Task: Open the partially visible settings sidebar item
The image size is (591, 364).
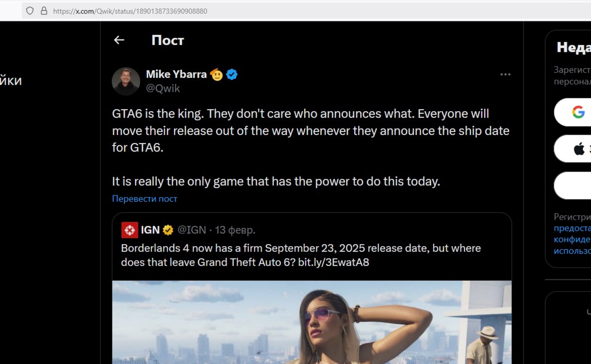Action: (11, 81)
